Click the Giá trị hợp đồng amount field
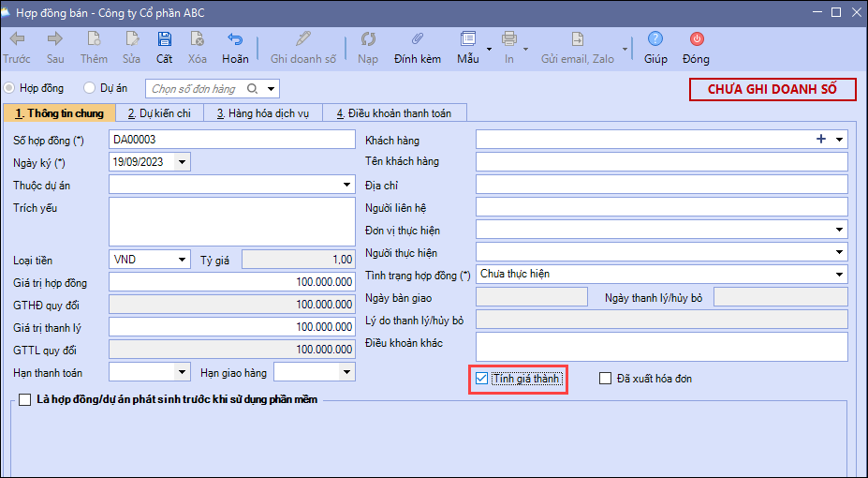The height and width of the screenshot is (478, 868). click(x=232, y=282)
